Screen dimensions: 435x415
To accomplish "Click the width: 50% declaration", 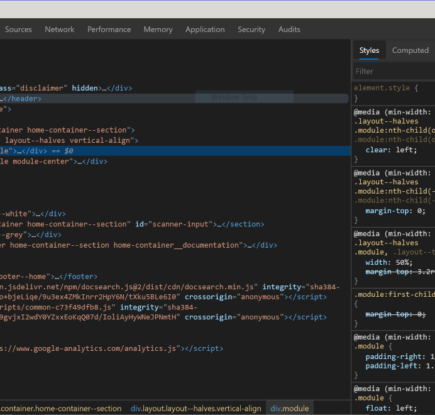I will [x=389, y=262].
